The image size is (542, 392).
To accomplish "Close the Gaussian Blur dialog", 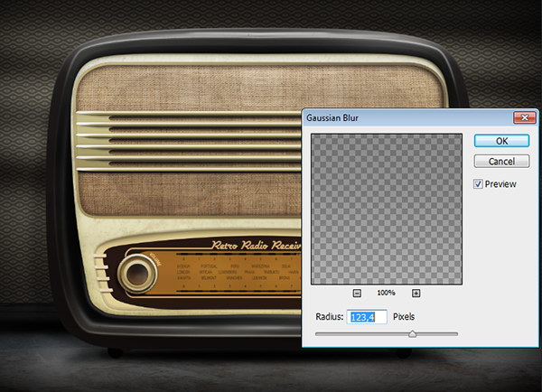I will pos(524,118).
